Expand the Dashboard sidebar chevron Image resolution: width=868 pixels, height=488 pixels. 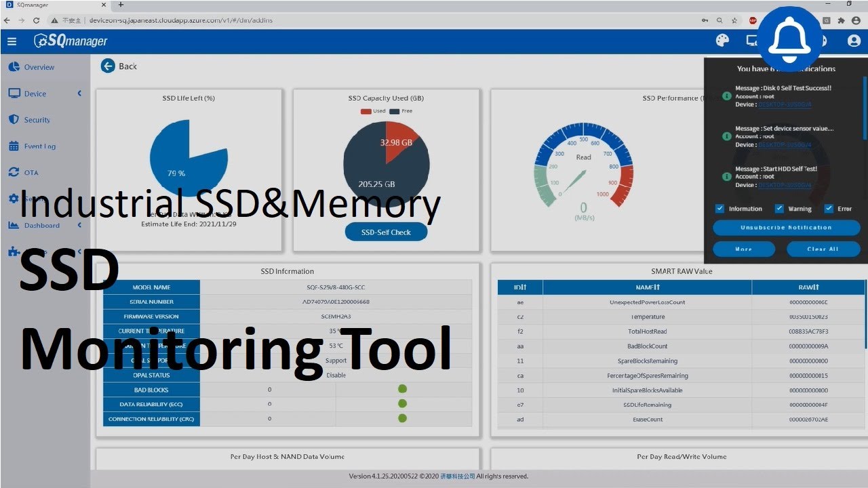tap(79, 225)
